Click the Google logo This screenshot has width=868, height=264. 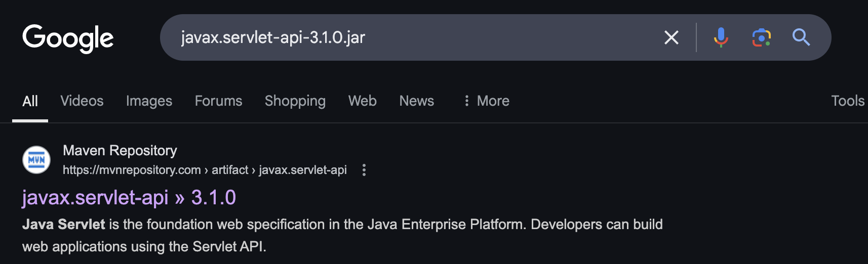coord(68,38)
